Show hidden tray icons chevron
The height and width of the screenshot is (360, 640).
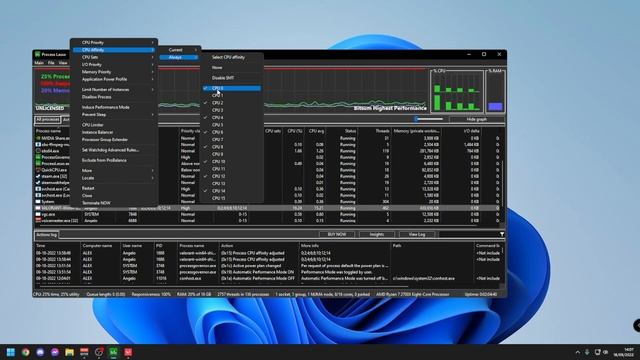click(578, 352)
